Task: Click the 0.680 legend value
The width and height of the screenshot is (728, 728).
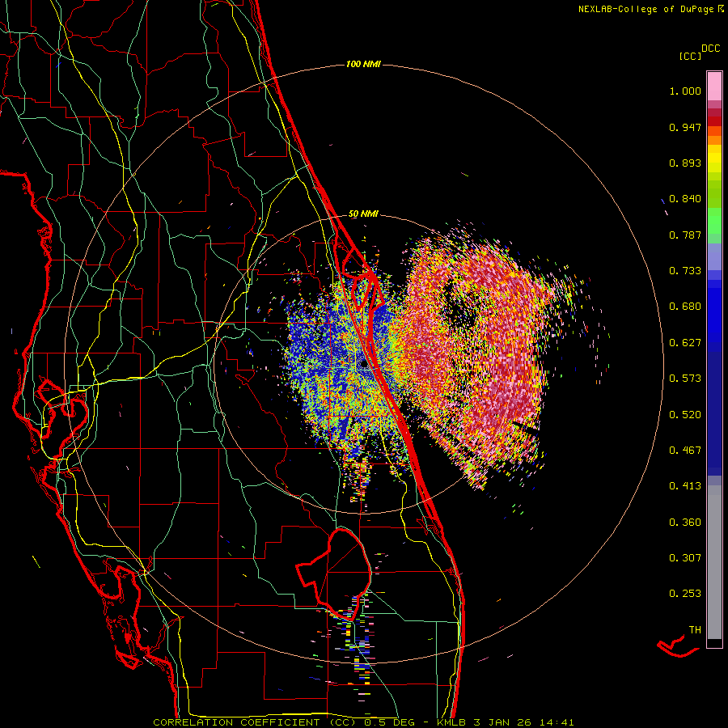Action: click(x=685, y=307)
